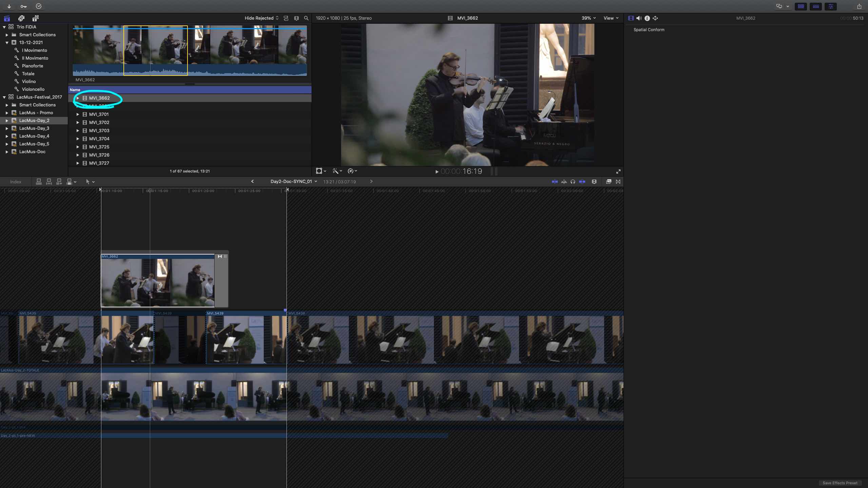Select the MVI_3704 clip in list

tap(99, 139)
